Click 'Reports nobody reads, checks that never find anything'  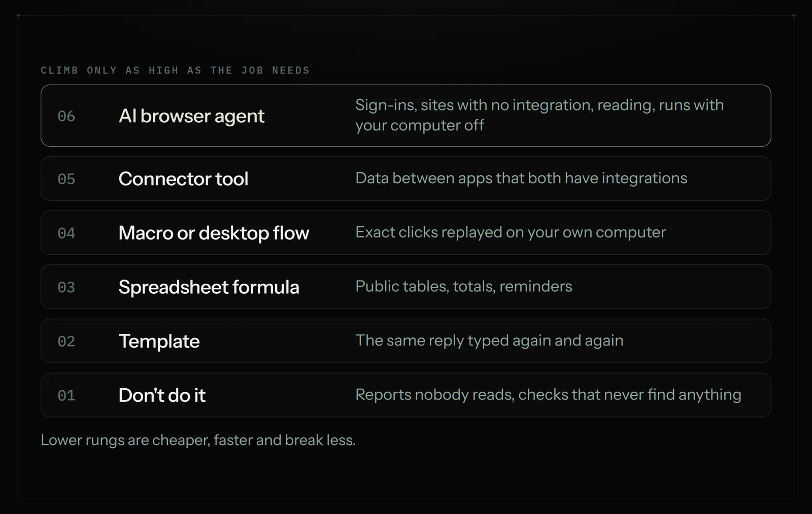548,395
